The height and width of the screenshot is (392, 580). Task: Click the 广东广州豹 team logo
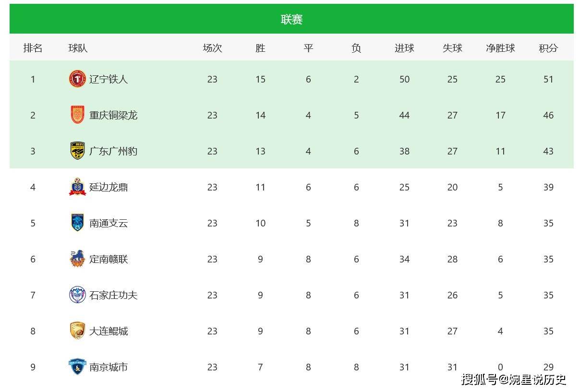(x=77, y=151)
